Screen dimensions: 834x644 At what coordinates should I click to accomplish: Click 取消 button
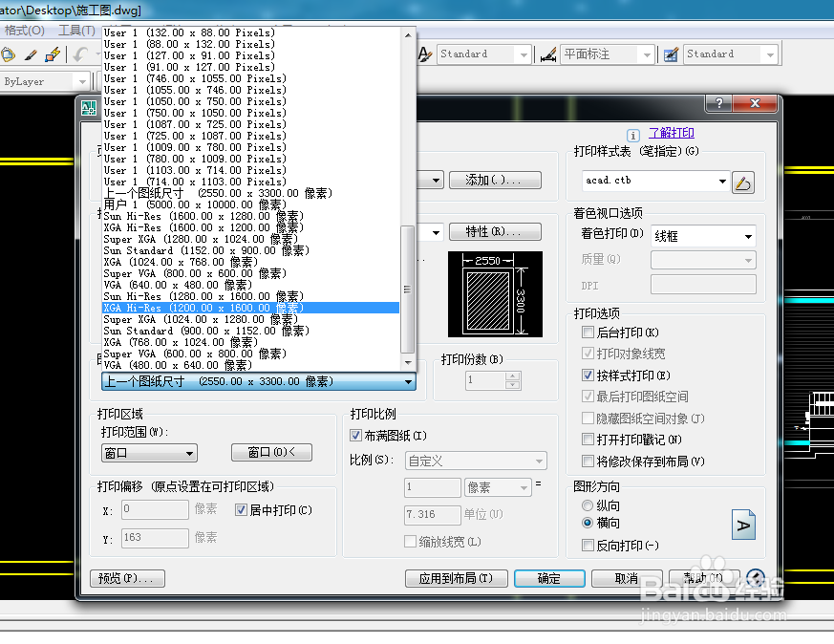tap(627, 578)
